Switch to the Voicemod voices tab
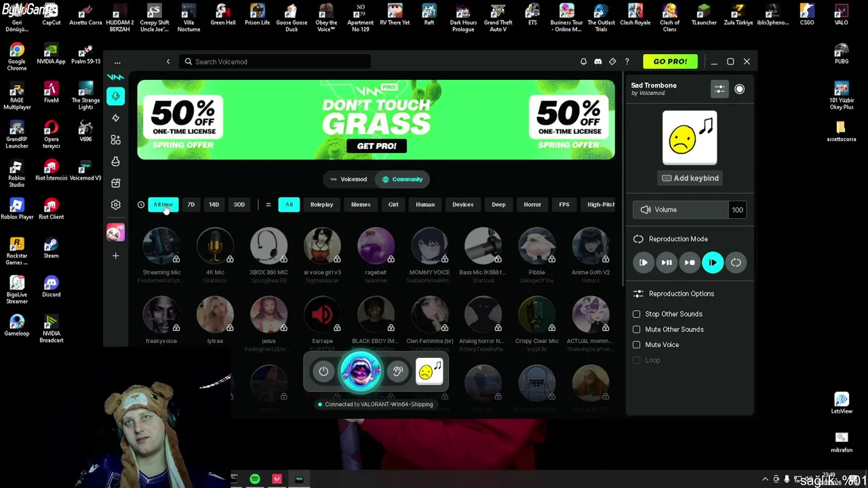 [x=348, y=179]
